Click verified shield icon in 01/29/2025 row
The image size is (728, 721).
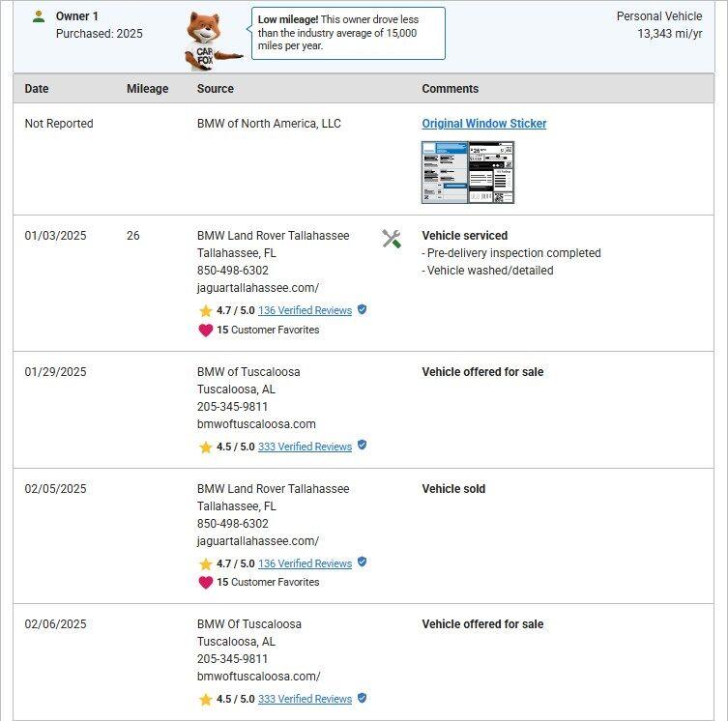363,445
